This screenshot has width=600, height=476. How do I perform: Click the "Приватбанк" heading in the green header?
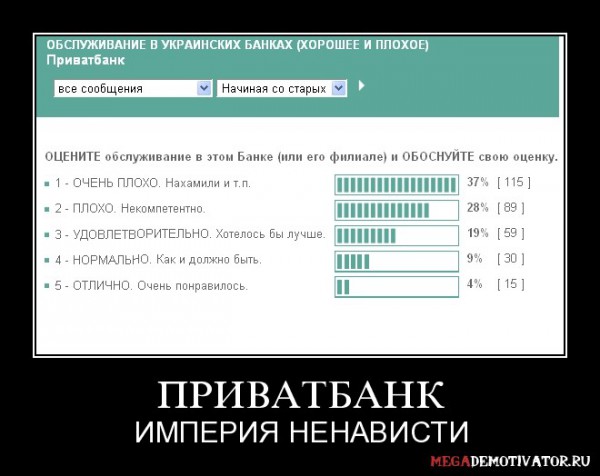click(x=85, y=60)
